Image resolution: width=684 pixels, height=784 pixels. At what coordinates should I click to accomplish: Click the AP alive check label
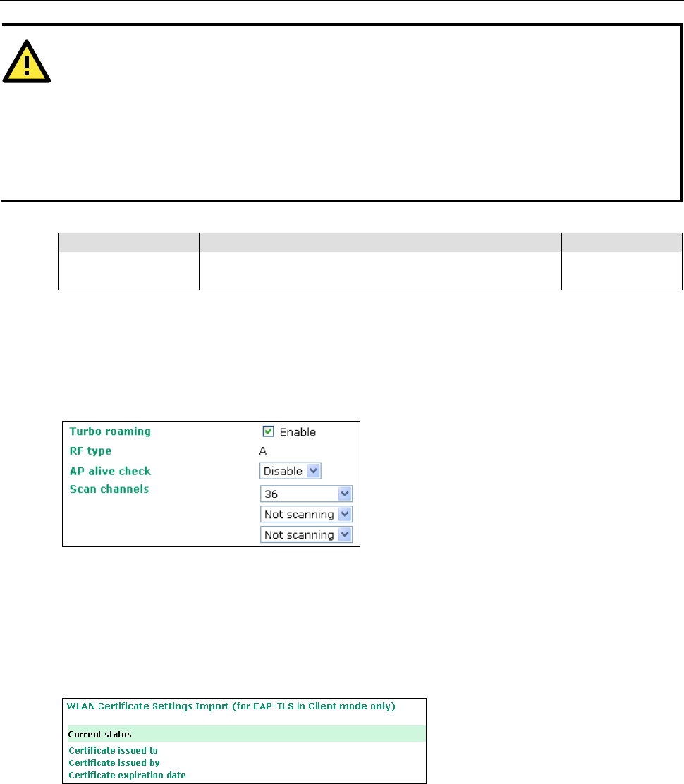[x=110, y=471]
